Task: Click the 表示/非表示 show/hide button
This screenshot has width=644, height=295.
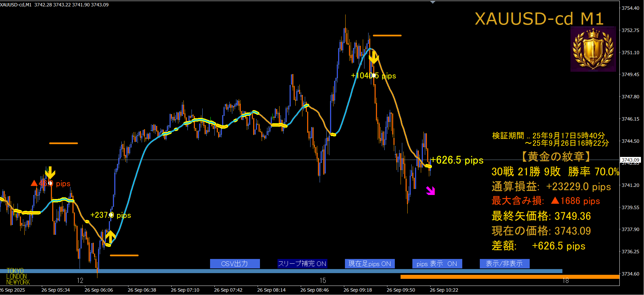Action: point(504,264)
